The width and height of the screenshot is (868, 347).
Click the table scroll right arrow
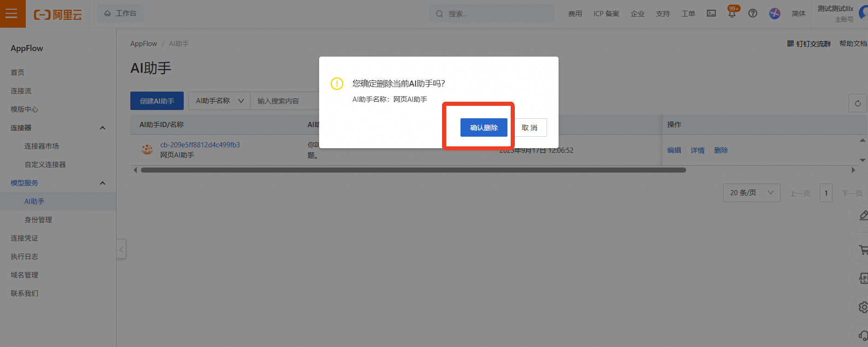(853, 170)
